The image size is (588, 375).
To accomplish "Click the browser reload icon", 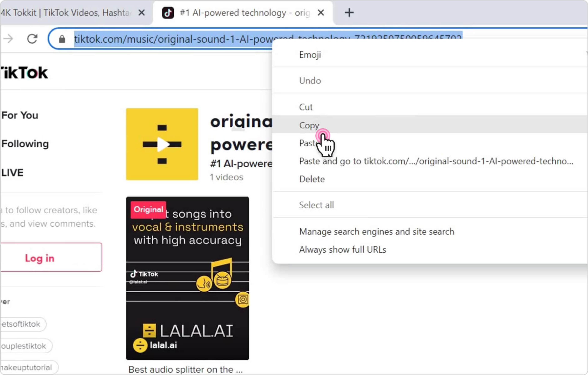I will coord(32,39).
